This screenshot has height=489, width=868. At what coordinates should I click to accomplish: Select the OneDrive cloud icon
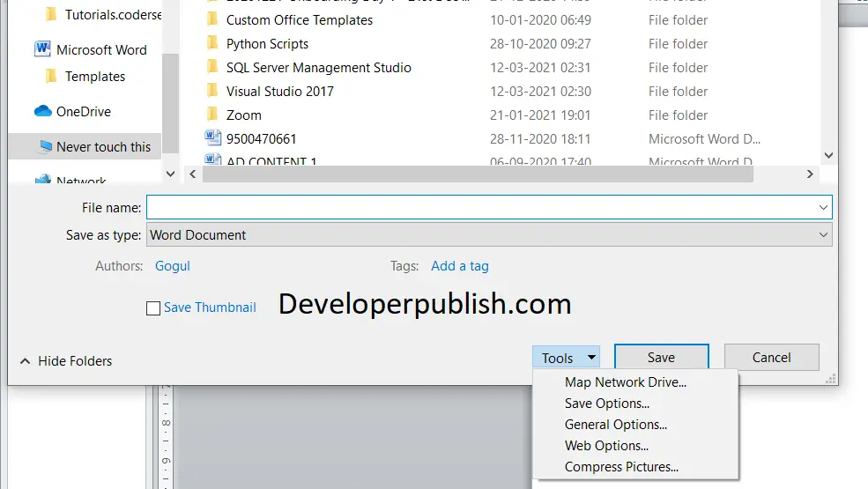point(42,111)
